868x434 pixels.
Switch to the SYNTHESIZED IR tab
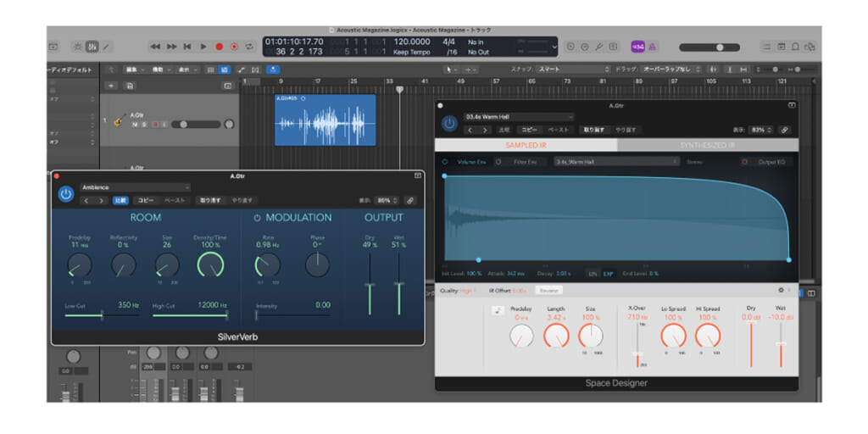point(708,146)
